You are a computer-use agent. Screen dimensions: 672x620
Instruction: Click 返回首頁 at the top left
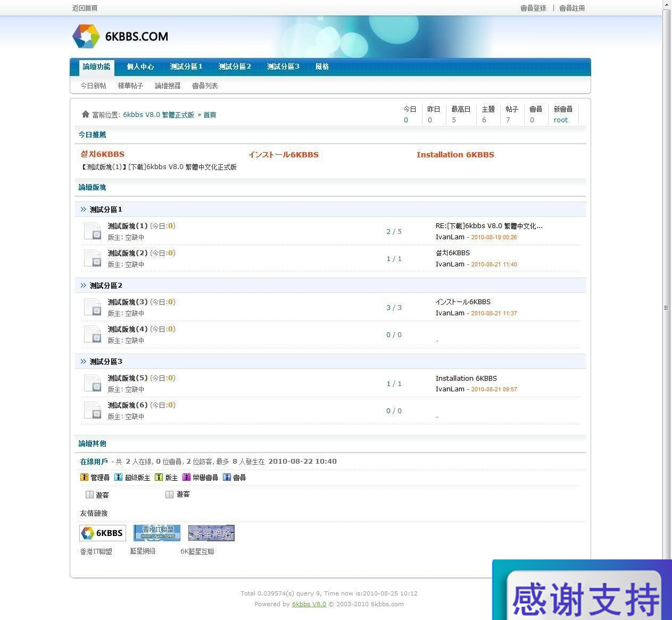(85, 8)
